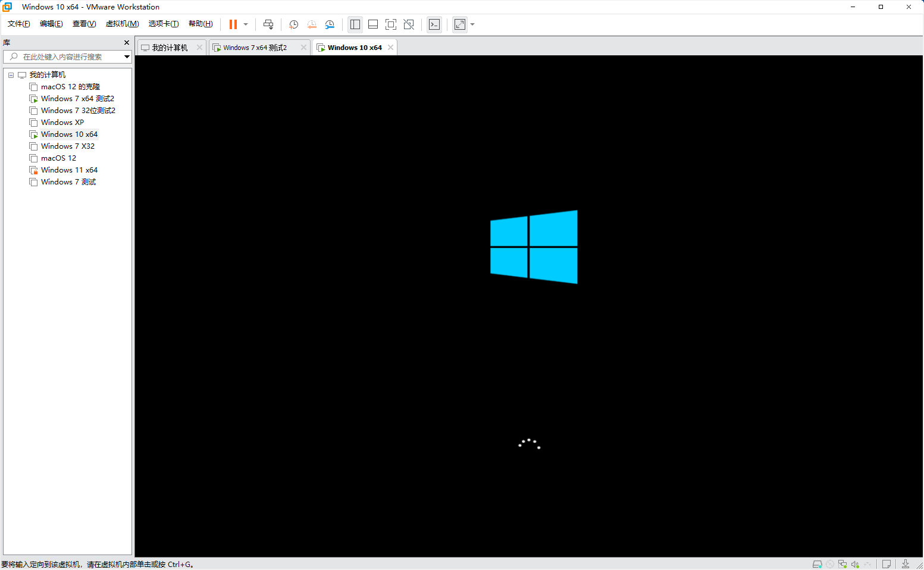Click the 库 library panel header
The height and width of the screenshot is (570, 924).
pyautogui.click(x=7, y=43)
